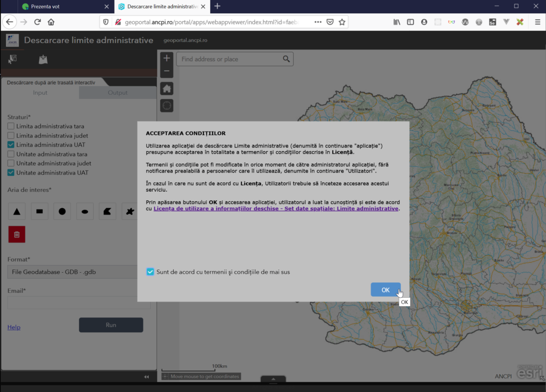Screen dimensions: 546x392
Task: Zoom out on the map
Action: (x=167, y=71)
